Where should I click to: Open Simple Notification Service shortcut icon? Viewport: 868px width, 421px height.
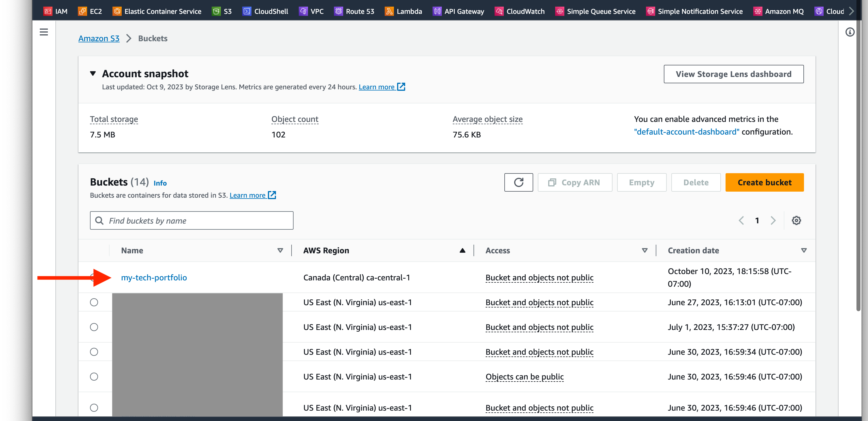click(x=650, y=11)
